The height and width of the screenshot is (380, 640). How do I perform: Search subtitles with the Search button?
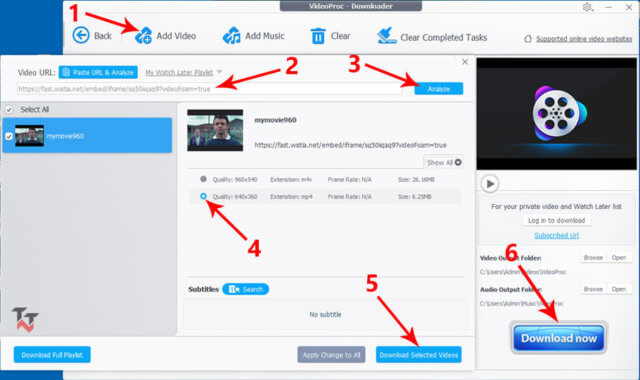(x=246, y=289)
